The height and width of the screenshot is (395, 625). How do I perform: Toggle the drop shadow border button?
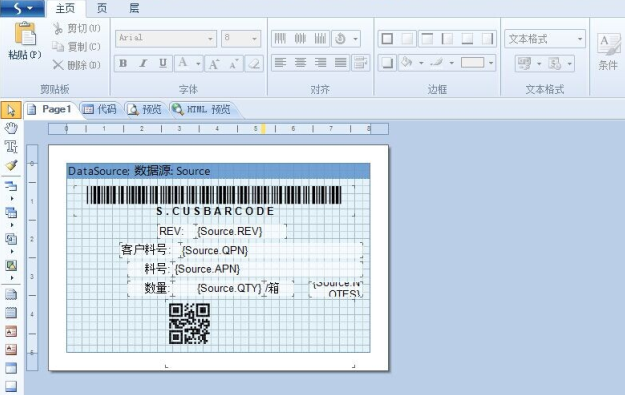pyautogui.click(x=387, y=63)
